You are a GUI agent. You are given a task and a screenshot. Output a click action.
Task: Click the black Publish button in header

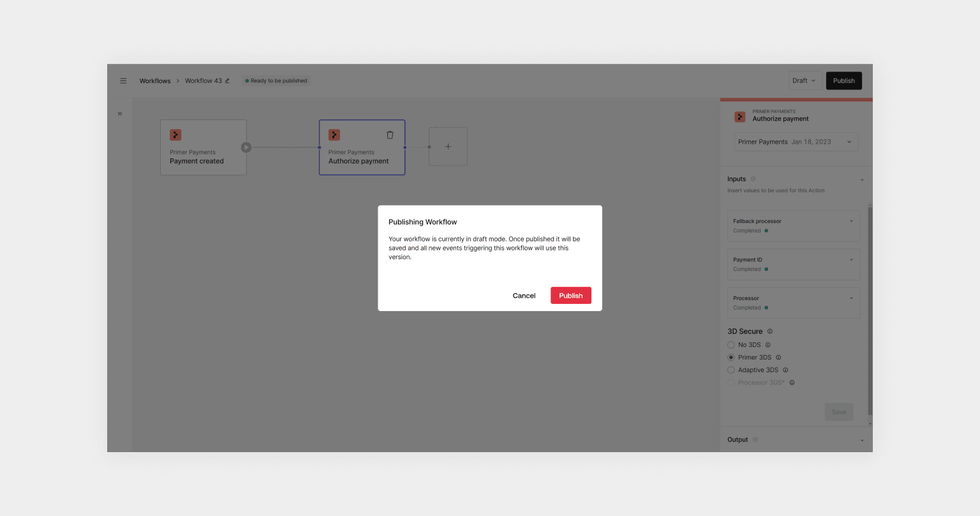click(x=843, y=80)
